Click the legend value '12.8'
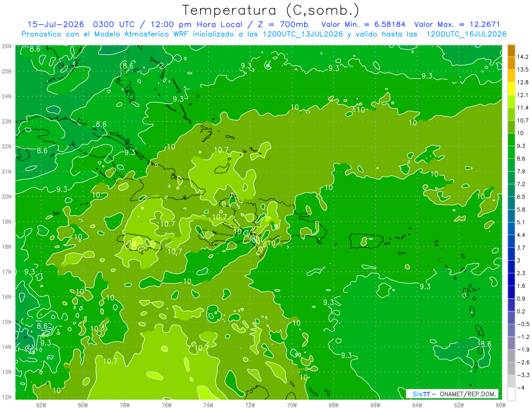 click(x=522, y=82)
